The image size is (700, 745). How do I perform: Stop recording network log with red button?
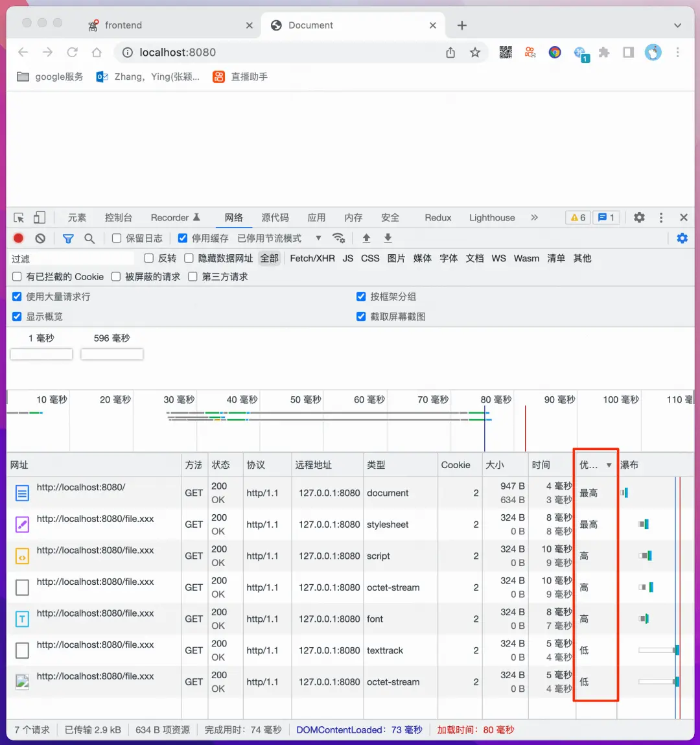coord(19,239)
